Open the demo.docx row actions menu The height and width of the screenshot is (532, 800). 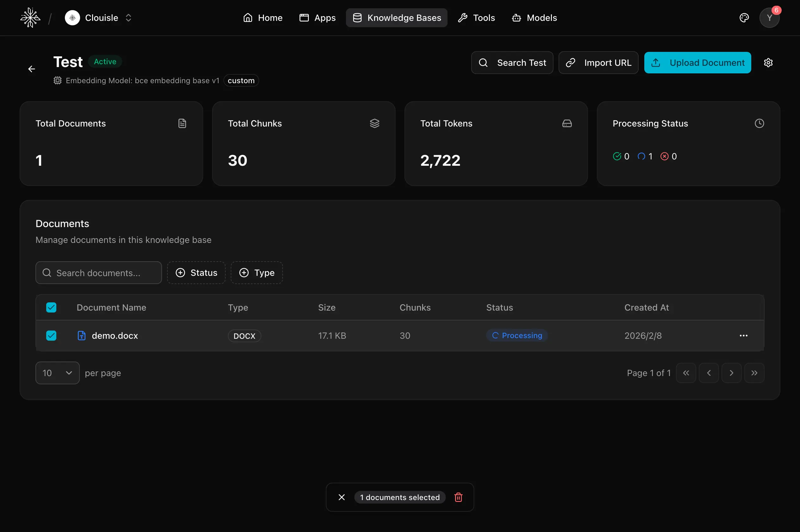[x=743, y=336]
